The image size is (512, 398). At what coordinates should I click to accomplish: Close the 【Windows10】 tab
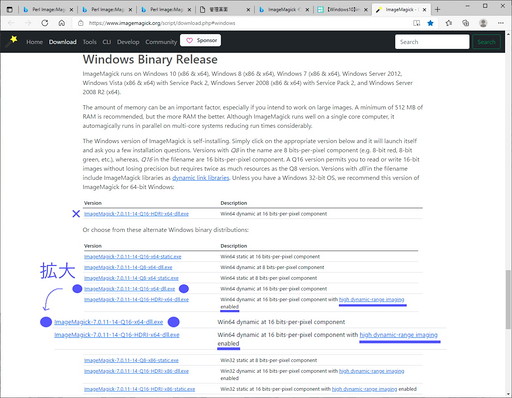tap(366, 10)
